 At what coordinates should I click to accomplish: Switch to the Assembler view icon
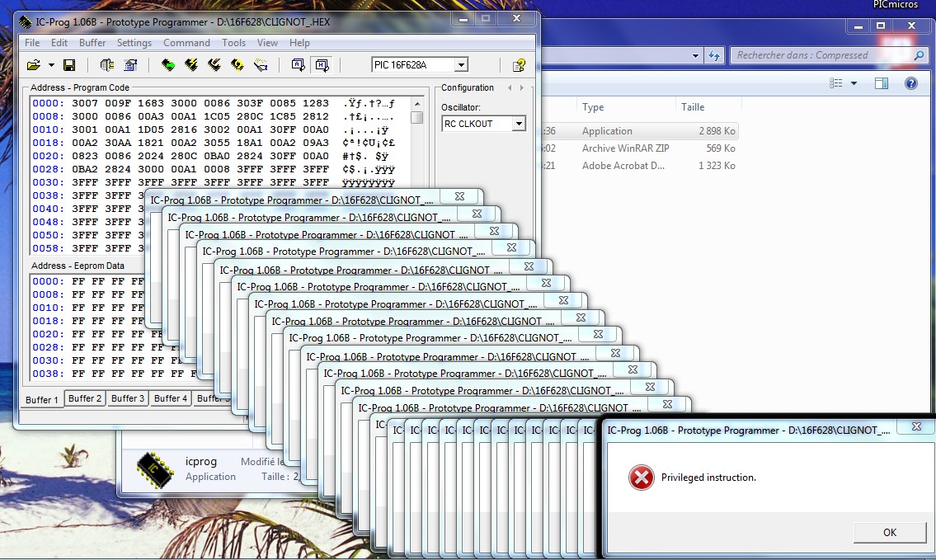pyautogui.click(x=298, y=64)
